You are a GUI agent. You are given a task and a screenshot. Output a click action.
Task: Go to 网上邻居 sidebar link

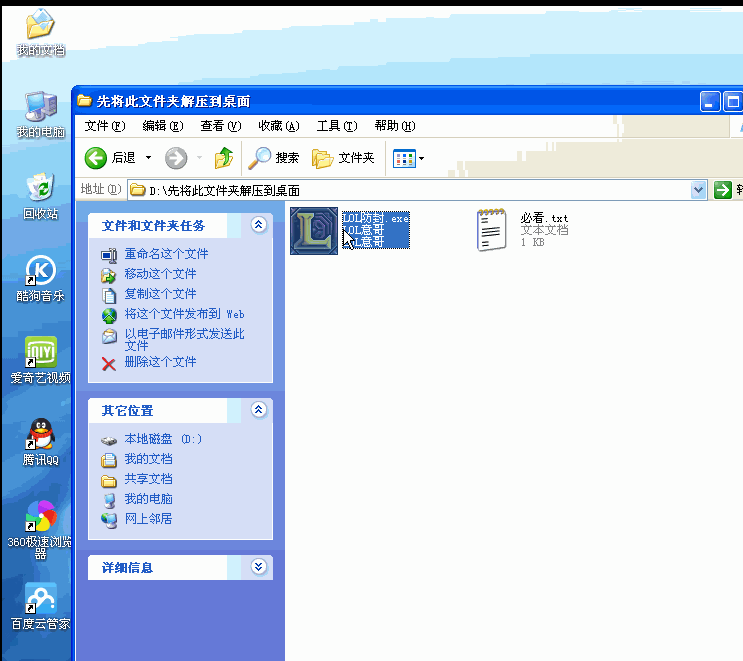click(148, 519)
